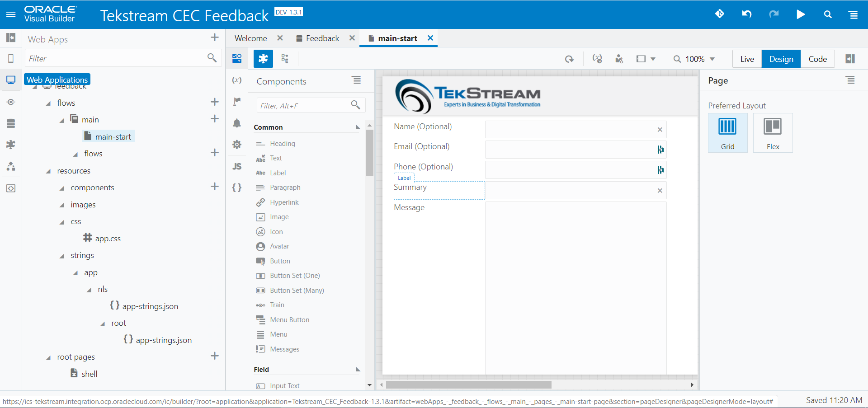Show the page Structure view
The image size is (868, 408).
click(x=285, y=59)
